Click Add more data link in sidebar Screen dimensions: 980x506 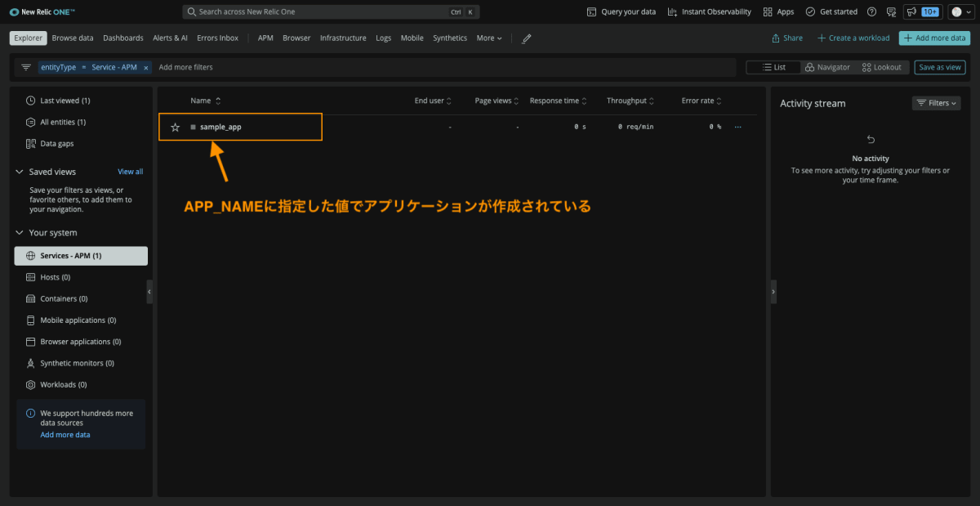(65, 435)
